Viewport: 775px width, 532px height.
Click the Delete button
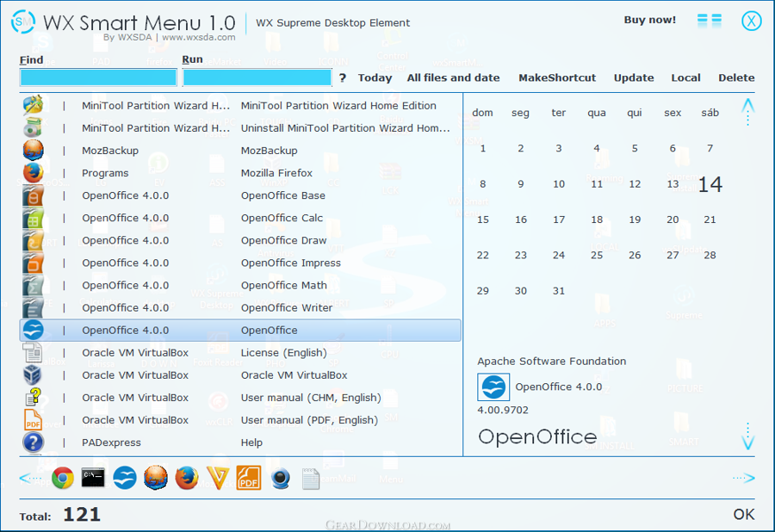(x=736, y=77)
